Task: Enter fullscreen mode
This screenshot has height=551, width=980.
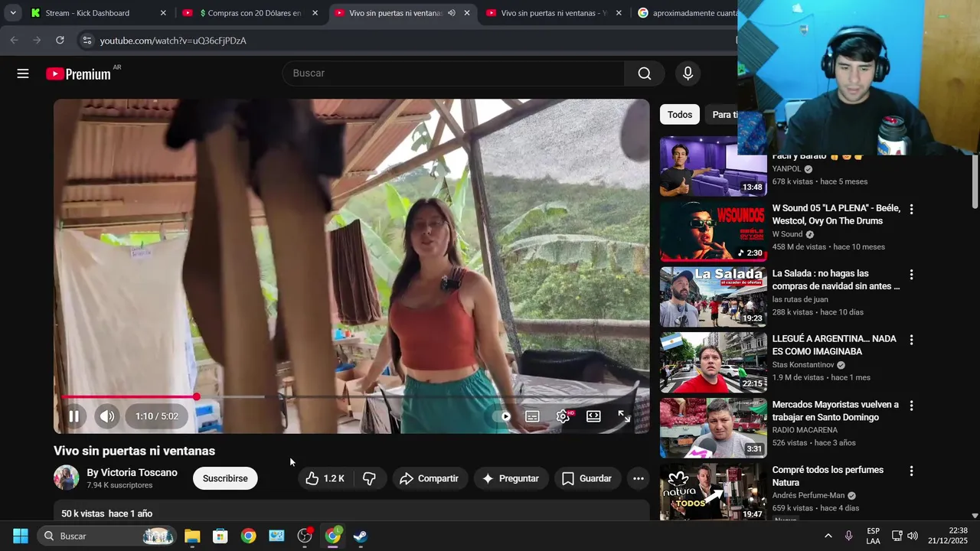Action: pos(624,416)
